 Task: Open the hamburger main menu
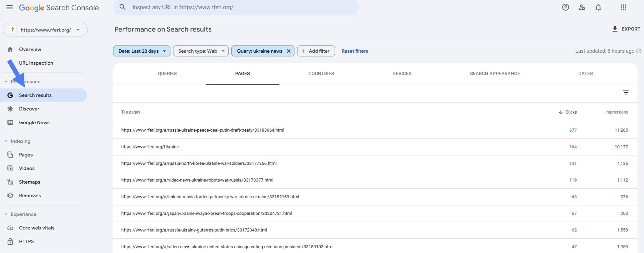coord(10,7)
